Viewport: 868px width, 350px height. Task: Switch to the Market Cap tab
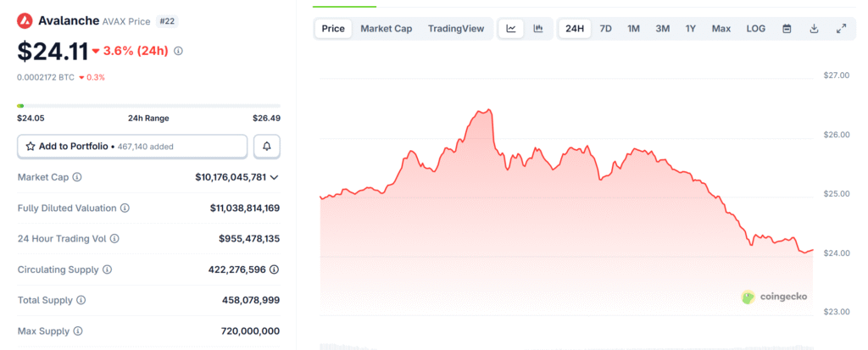click(386, 29)
